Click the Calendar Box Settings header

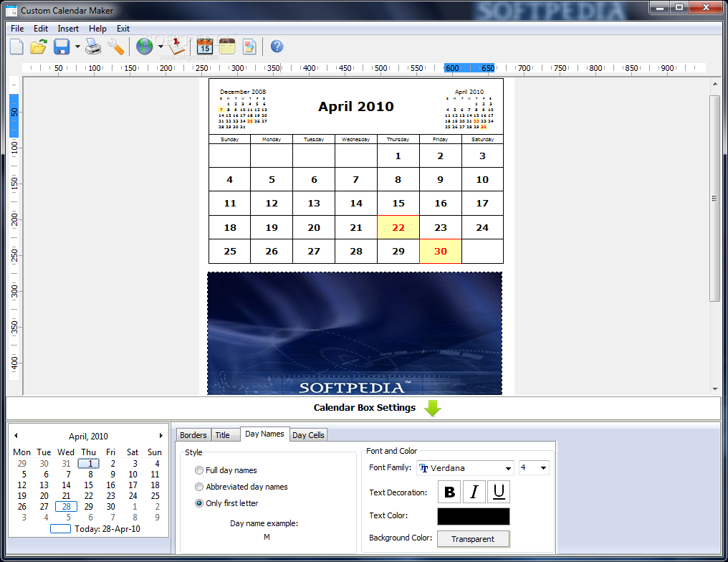click(365, 407)
